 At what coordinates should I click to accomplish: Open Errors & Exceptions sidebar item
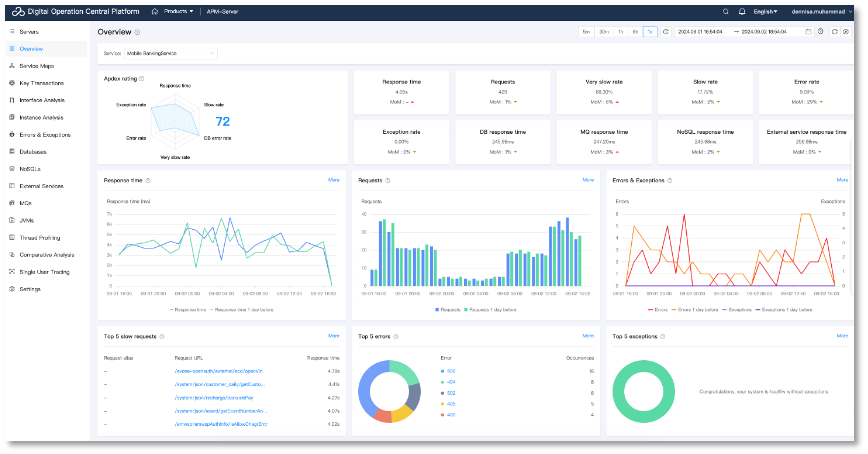(44, 134)
